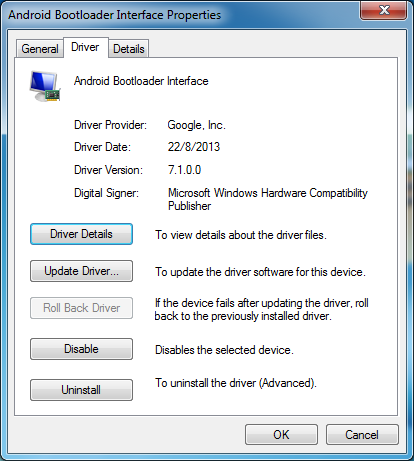Open the Details tab
Viewport: 414px width, 461px height.
click(129, 49)
